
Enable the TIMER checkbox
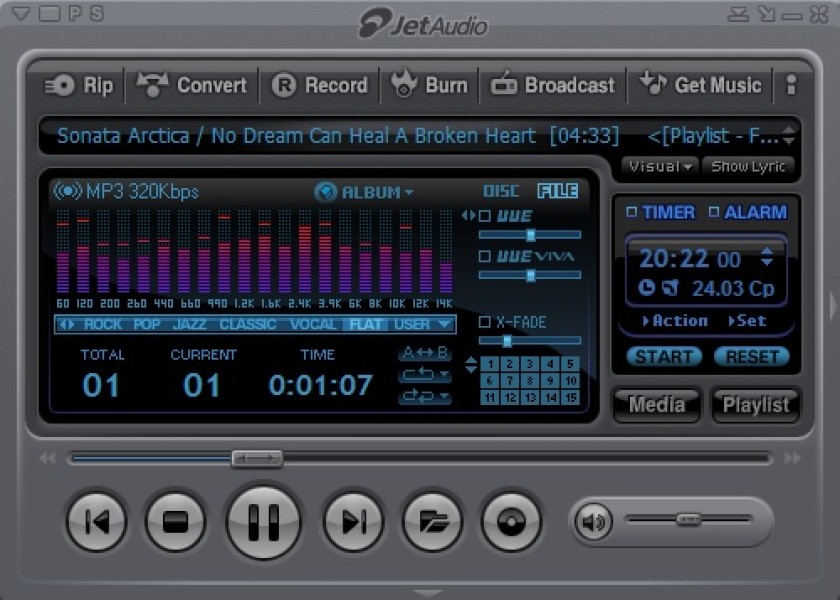point(632,212)
